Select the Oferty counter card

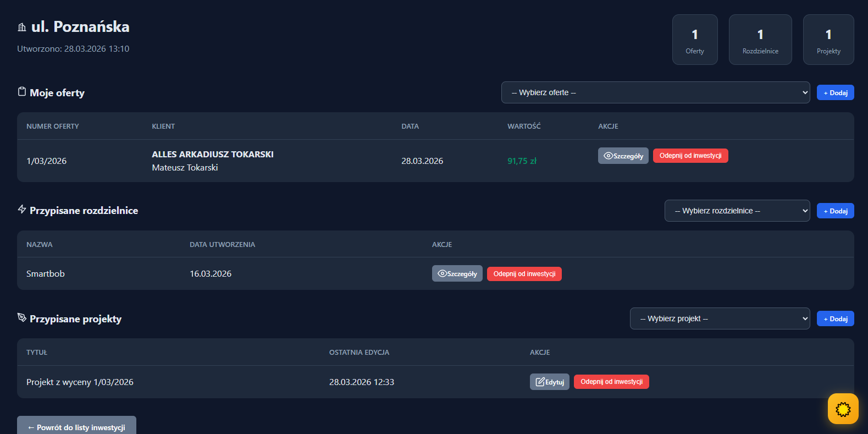(x=695, y=40)
